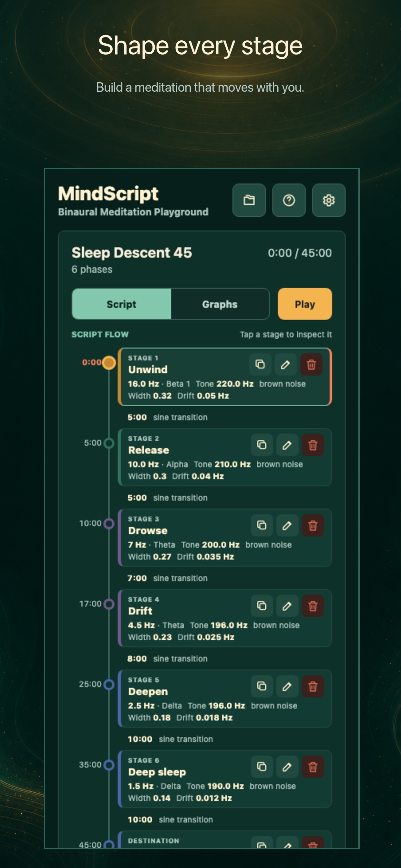Edit the Release stage
This screenshot has width=401, height=868.
(287, 445)
